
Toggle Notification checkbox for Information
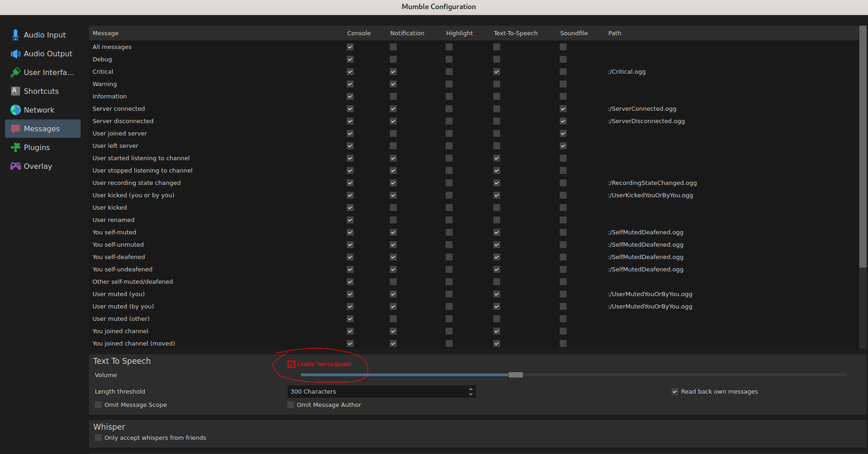click(393, 96)
